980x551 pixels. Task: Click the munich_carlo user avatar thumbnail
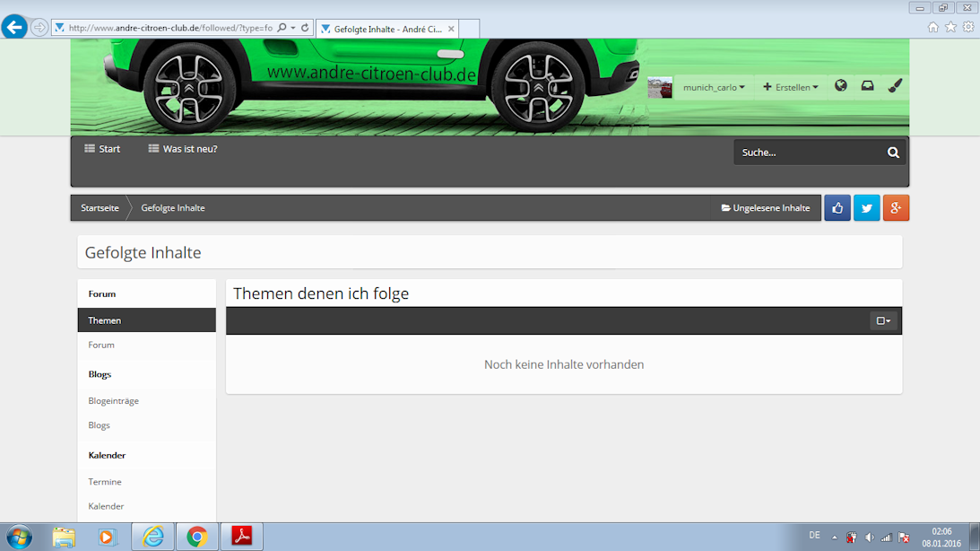(x=660, y=88)
